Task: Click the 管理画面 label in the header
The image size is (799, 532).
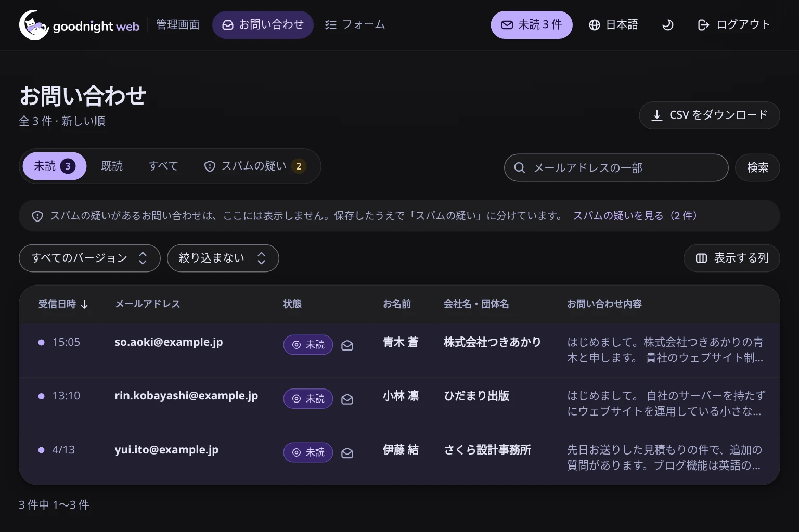Action: coord(178,25)
